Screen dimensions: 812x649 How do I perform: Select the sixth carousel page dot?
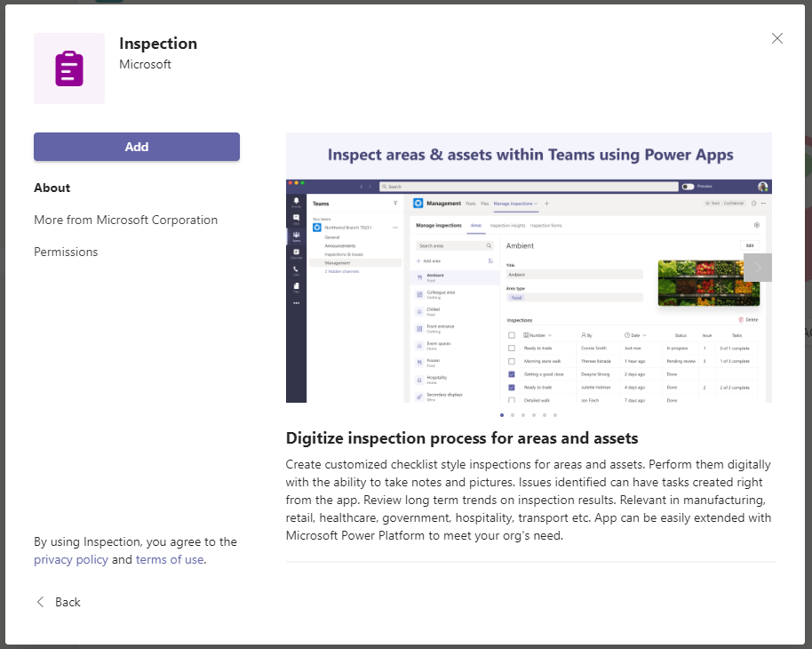555,415
